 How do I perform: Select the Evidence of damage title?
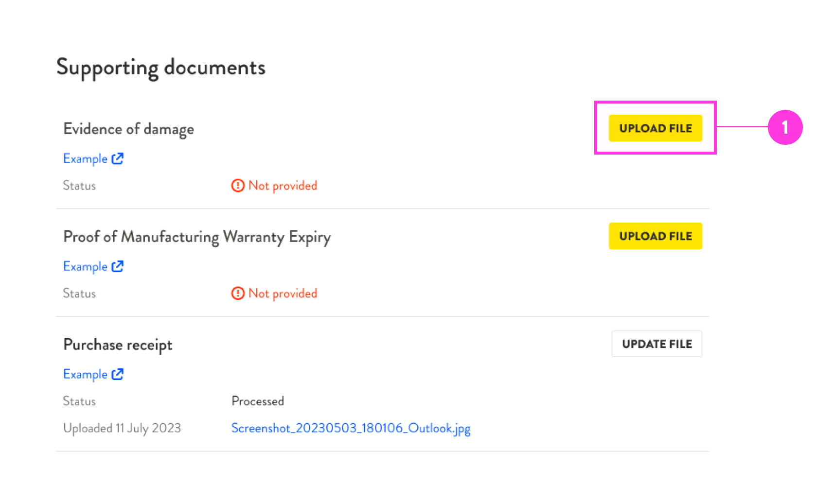129,129
